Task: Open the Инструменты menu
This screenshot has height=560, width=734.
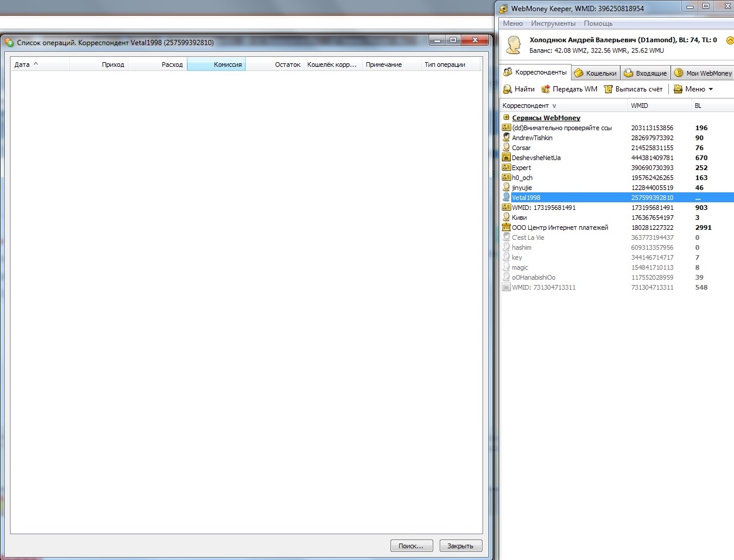Action: coord(553,23)
